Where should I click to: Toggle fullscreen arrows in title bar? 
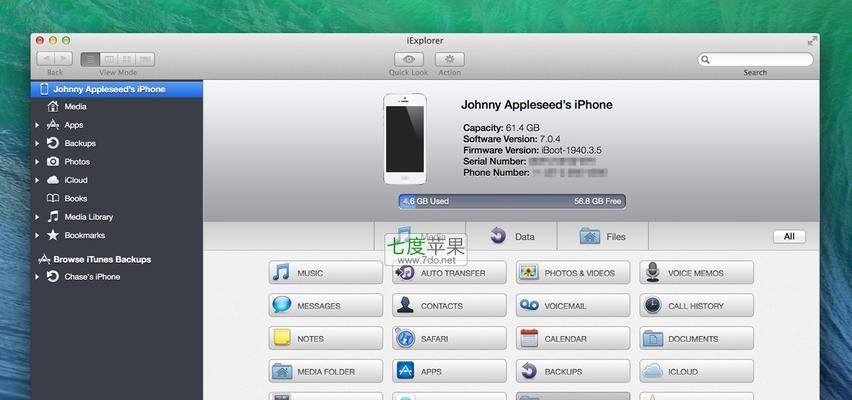coord(812,41)
